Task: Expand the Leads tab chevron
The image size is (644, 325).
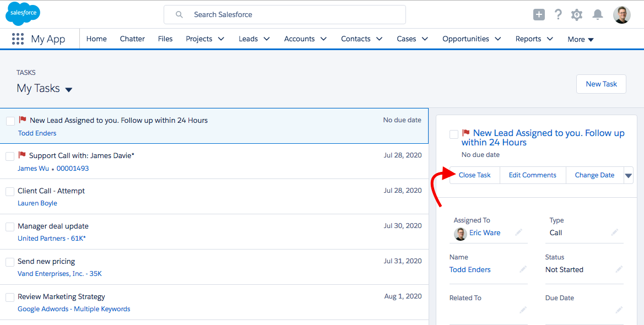Action: pos(267,39)
